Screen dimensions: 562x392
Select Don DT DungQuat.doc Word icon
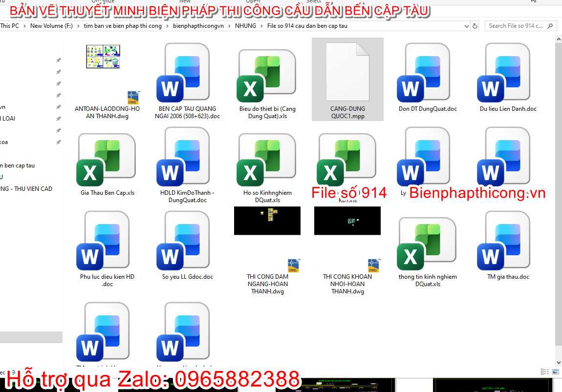click(x=424, y=73)
